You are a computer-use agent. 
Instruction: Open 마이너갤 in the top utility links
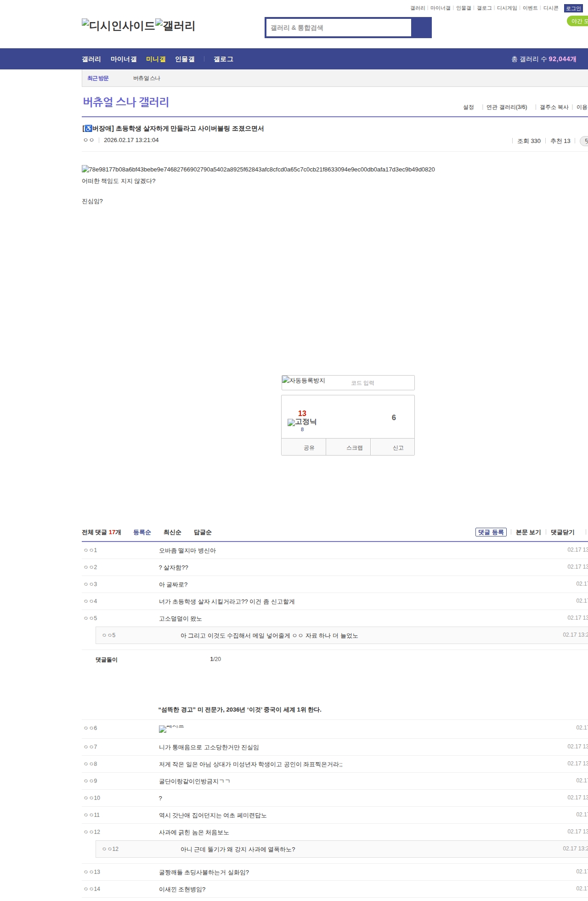(440, 8)
